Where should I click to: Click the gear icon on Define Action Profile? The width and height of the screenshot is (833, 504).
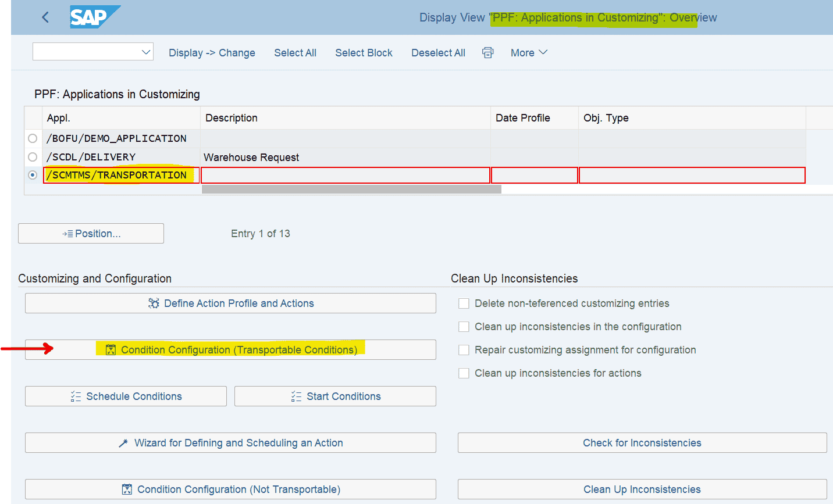[154, 303]
